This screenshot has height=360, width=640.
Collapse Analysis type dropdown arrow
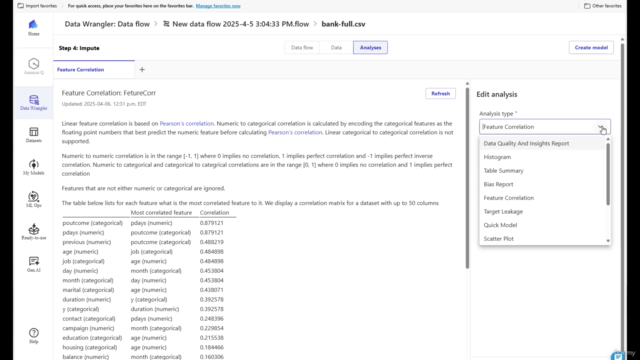tap(602, 127)
